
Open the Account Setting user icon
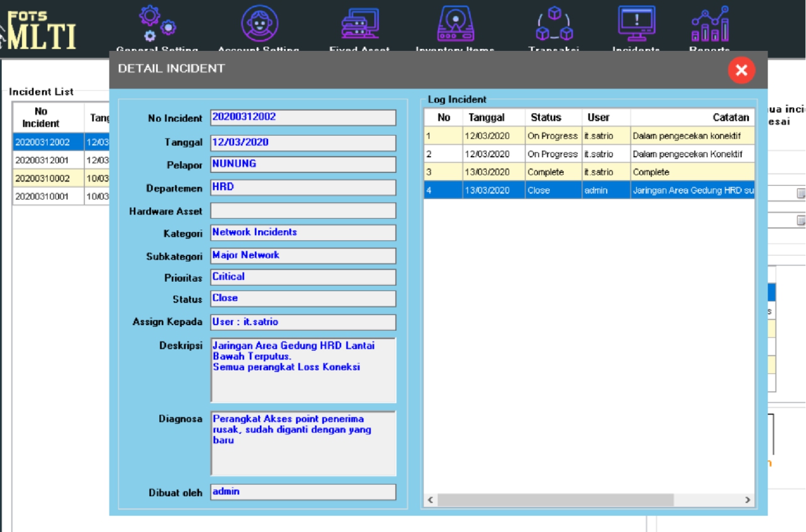point(259,24)
